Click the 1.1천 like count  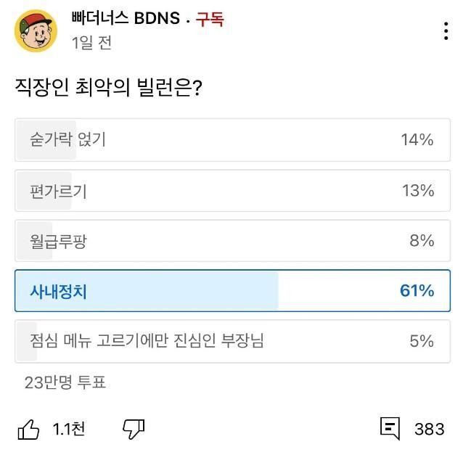[69, 429]
